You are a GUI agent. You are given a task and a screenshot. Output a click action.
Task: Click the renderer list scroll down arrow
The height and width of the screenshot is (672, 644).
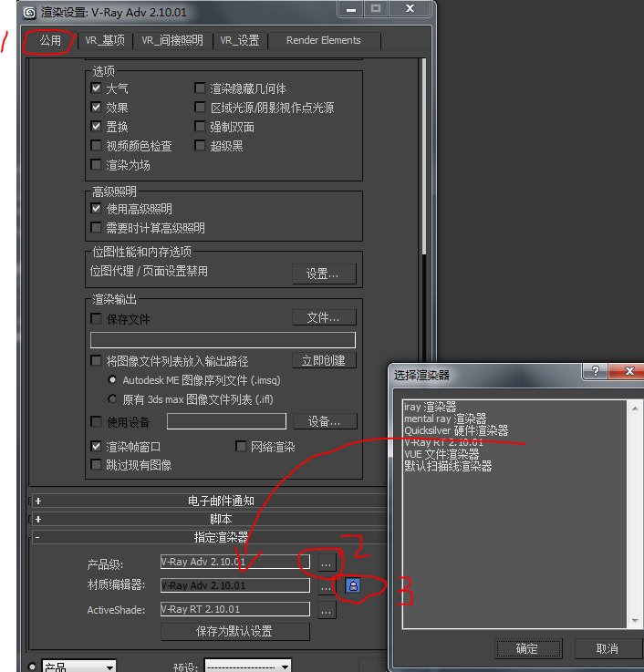point(635,621)
